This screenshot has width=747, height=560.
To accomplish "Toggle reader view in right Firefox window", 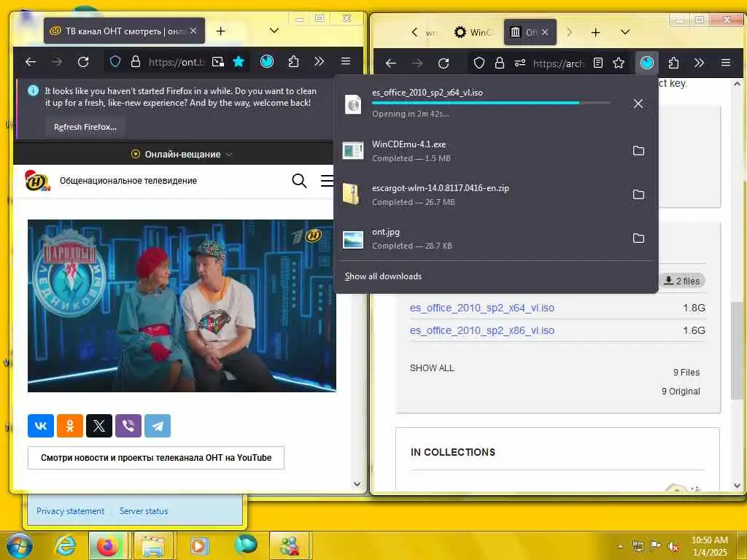I will (x=598, y=63).
